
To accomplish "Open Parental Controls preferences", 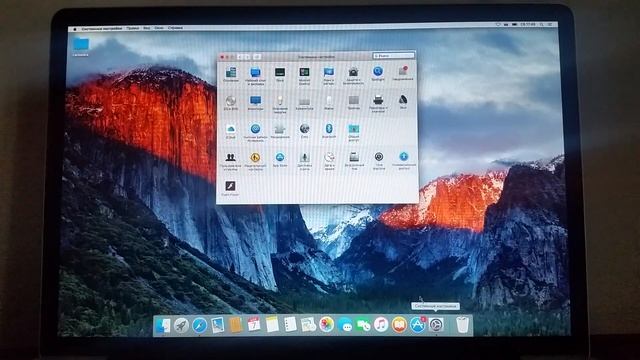I will coord(256,157).
